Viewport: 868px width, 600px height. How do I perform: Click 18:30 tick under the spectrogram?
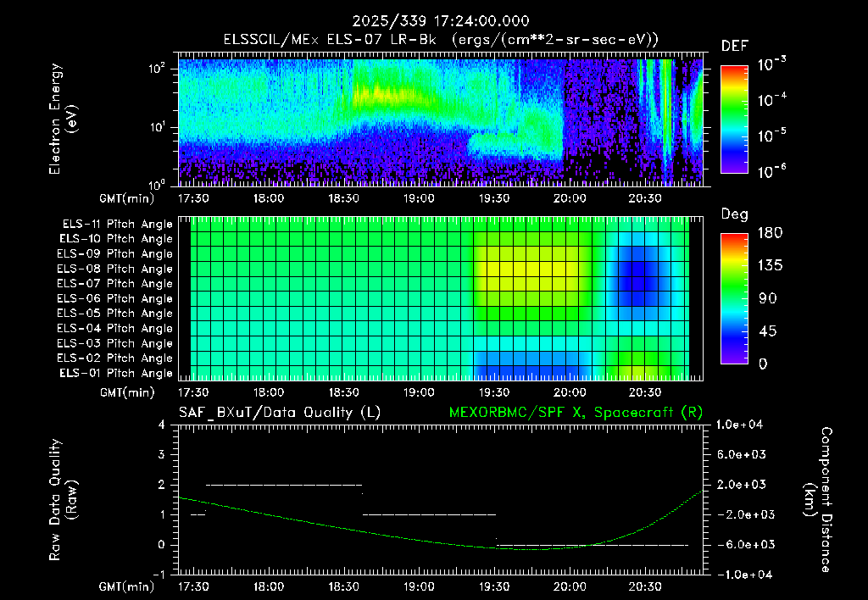[344, 198]
